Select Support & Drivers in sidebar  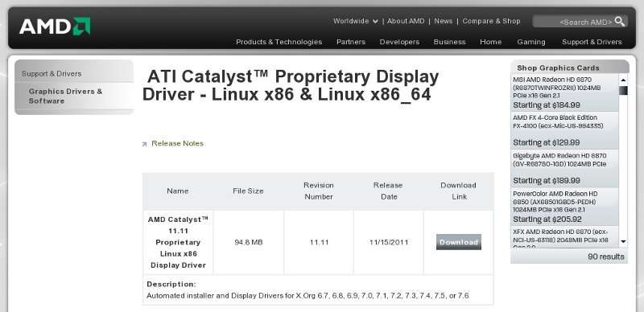52,73
